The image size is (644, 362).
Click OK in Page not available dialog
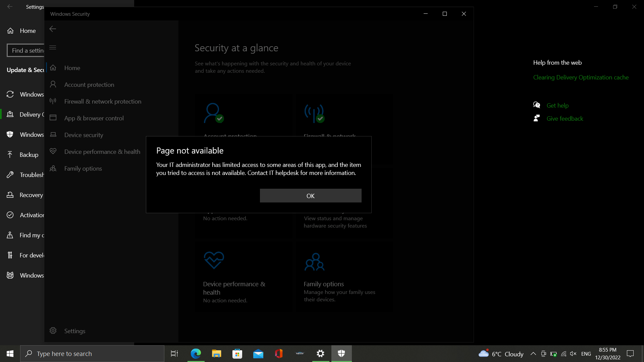point(311,196)
